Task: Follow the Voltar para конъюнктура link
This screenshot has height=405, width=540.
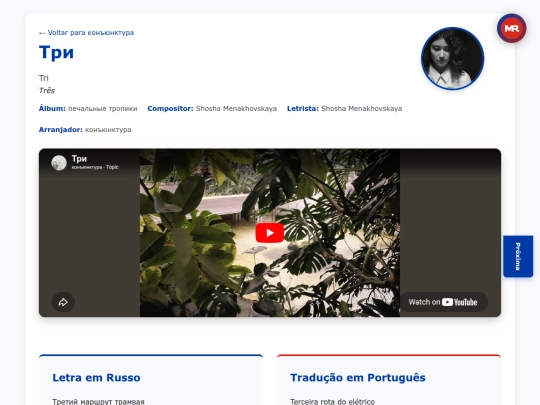Action: pyautogui.click(x=86, y=33)
